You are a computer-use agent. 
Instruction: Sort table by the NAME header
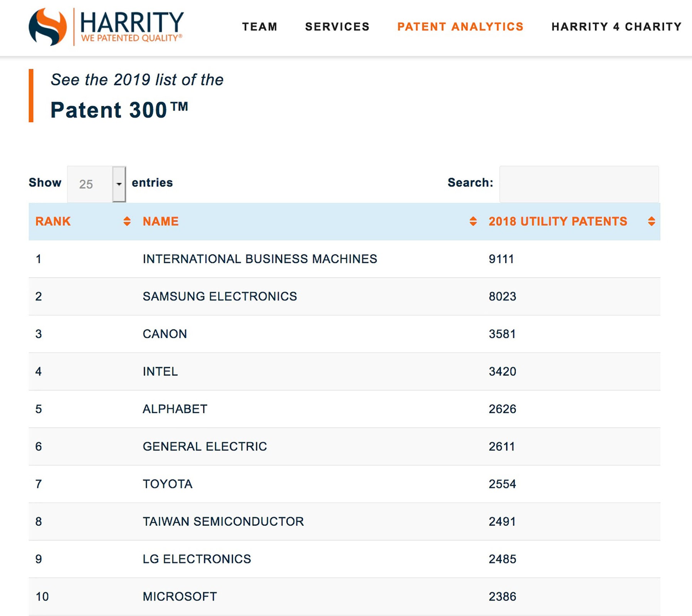pos(161,221)
